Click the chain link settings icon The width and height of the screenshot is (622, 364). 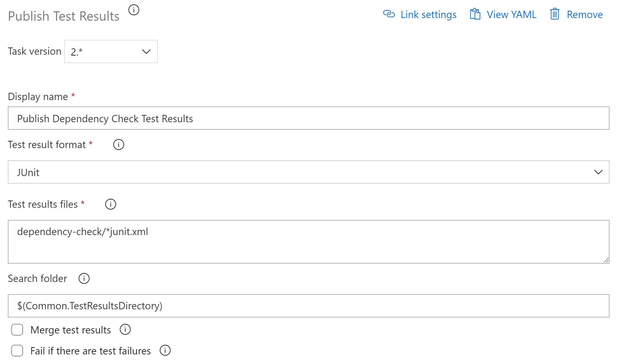[x=389, y=14]
